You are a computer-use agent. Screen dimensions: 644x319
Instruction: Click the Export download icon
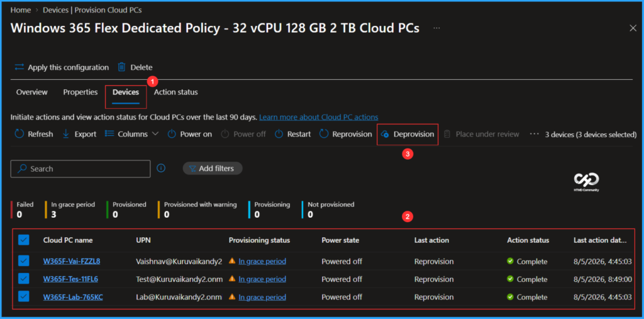(x=65, y=134)
